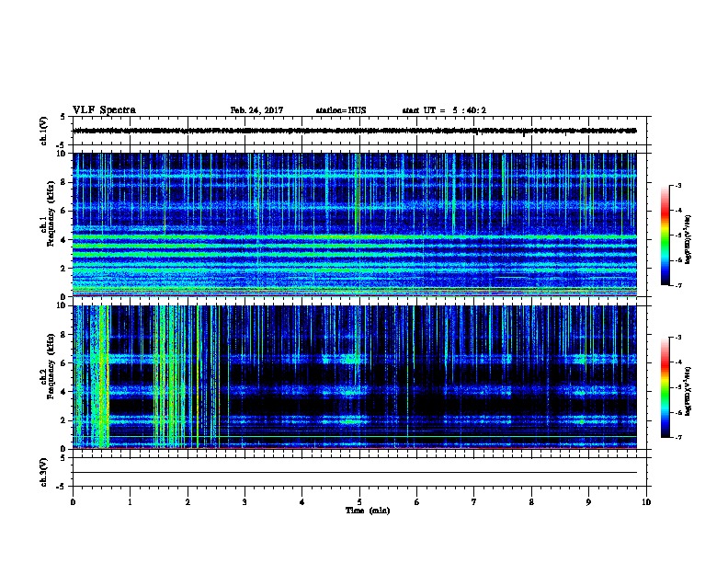The width and height of the screenshot is (728, 563).
Task: Click the time axis tick label "6"
Action: coord(417,502)
